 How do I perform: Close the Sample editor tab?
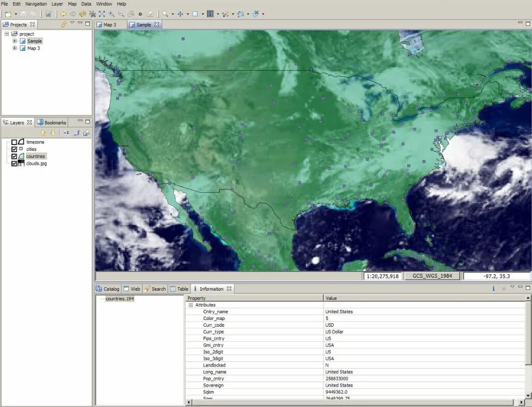[156, 24]
